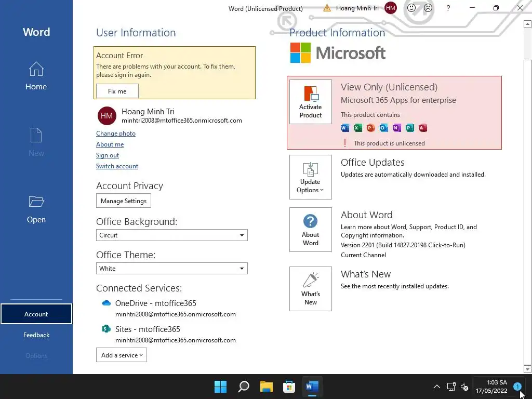The image size is (532, 399).
Task: Click the Fix me button
Action: [x=117, y=91]
